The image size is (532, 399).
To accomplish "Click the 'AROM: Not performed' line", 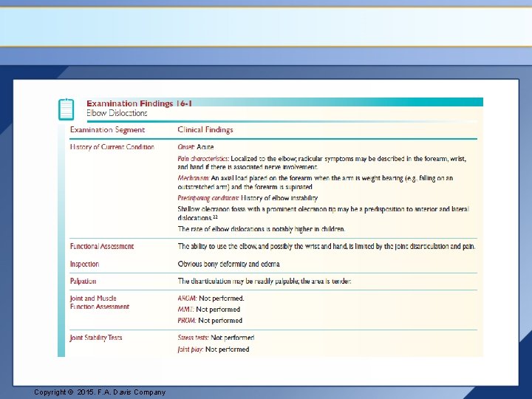I will 211,299.
